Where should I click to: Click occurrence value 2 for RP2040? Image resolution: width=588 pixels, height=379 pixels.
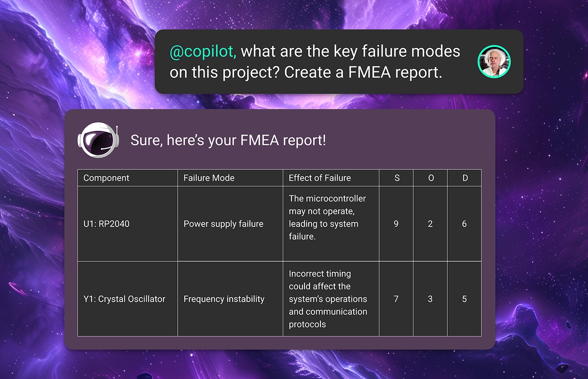pos(430,224)
